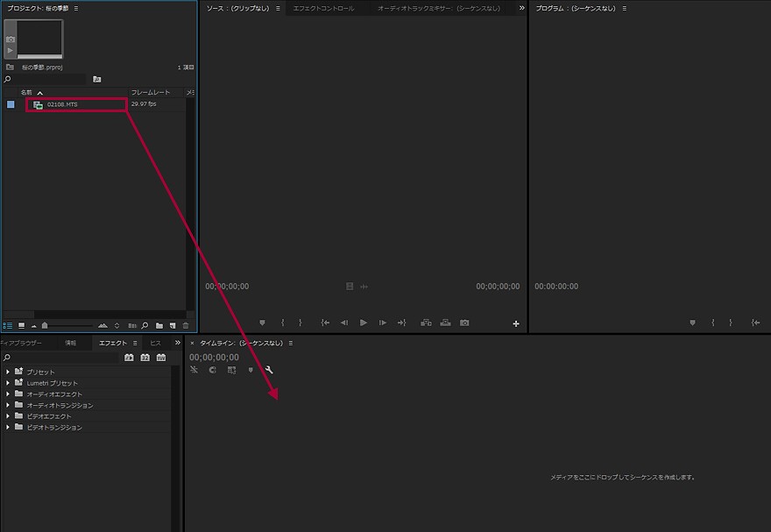Click the Overwrite edit icon
The width and height of the screenshot is (771, 532).
(445, 323)
